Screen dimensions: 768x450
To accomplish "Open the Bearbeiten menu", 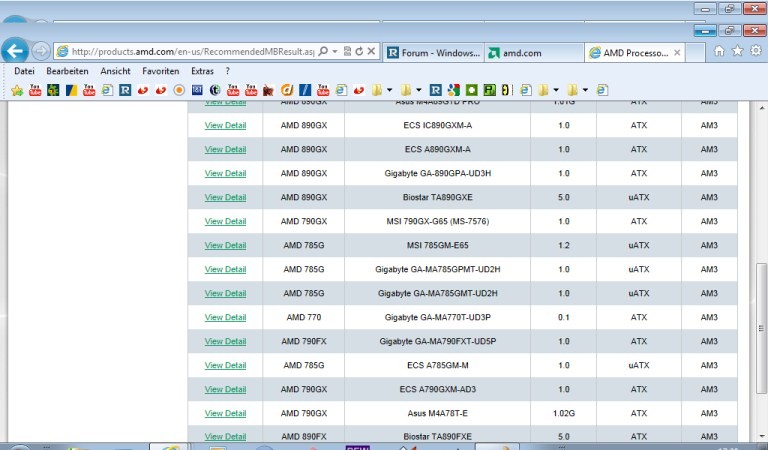I will click(x=67, y=71).
